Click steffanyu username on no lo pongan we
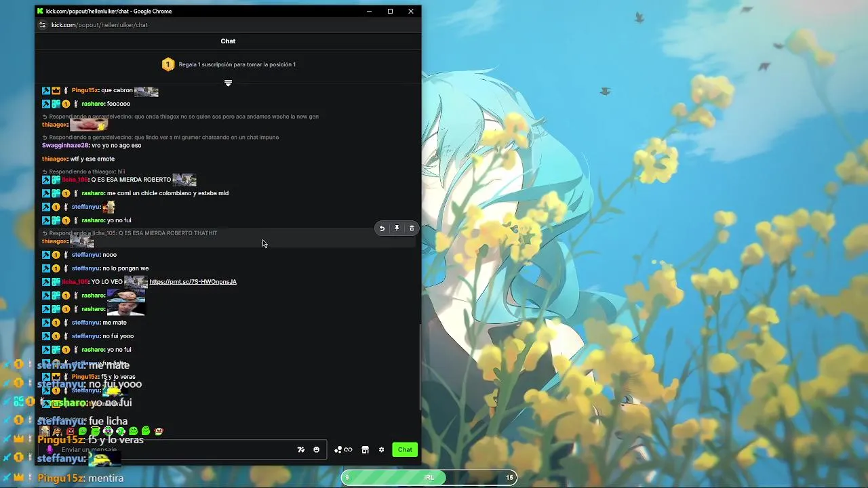The image size is (868, 488). (85, 268)
